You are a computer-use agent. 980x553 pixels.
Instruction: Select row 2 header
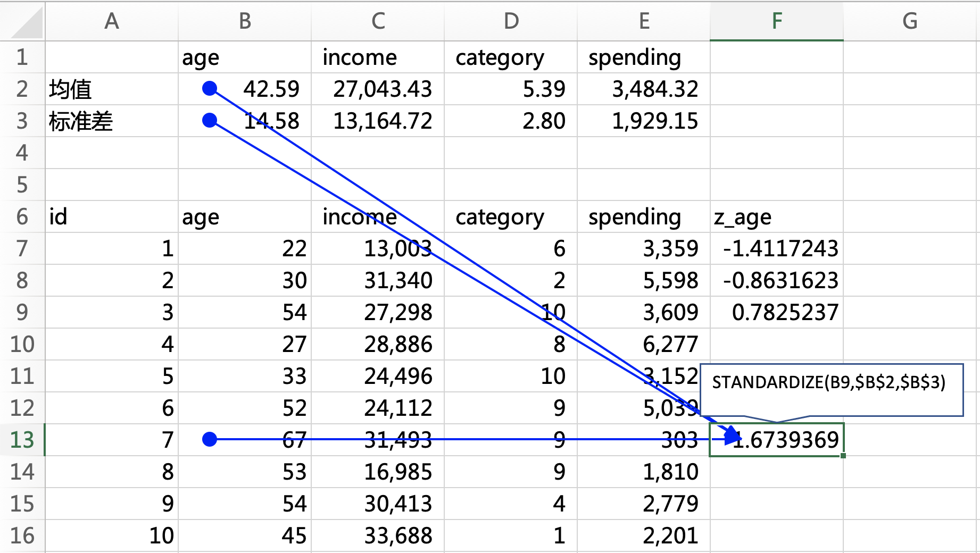click(x=22, y=89)
